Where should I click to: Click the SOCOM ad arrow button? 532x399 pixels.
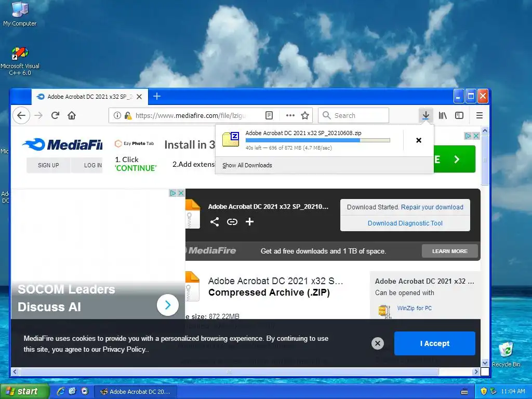[x=168, y=305]
